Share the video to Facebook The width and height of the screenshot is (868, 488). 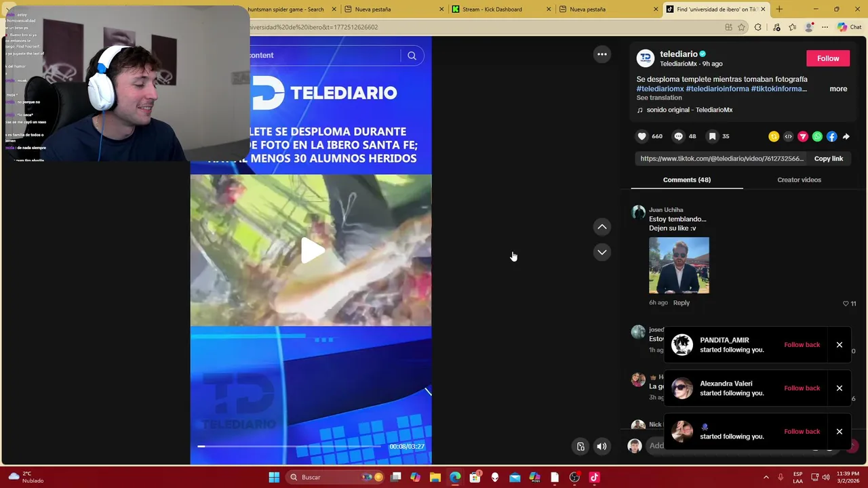(x=832, y=136)
